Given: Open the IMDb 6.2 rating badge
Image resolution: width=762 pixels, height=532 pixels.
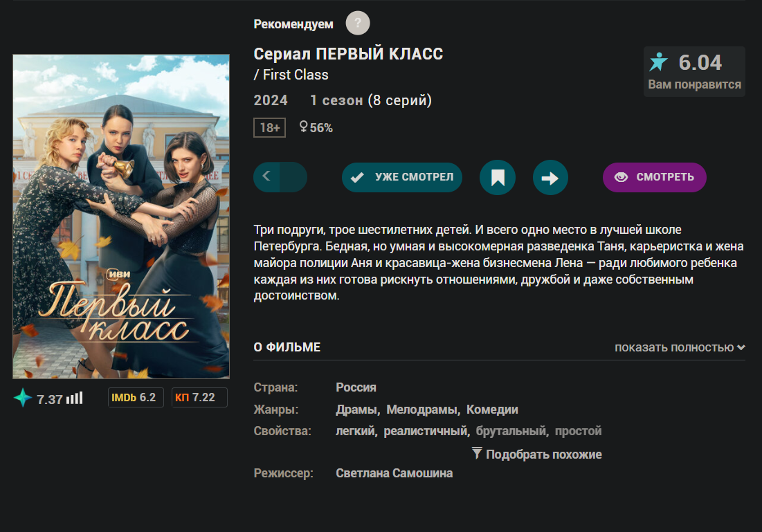Looking at the screenshot, I should click(136, 398).
